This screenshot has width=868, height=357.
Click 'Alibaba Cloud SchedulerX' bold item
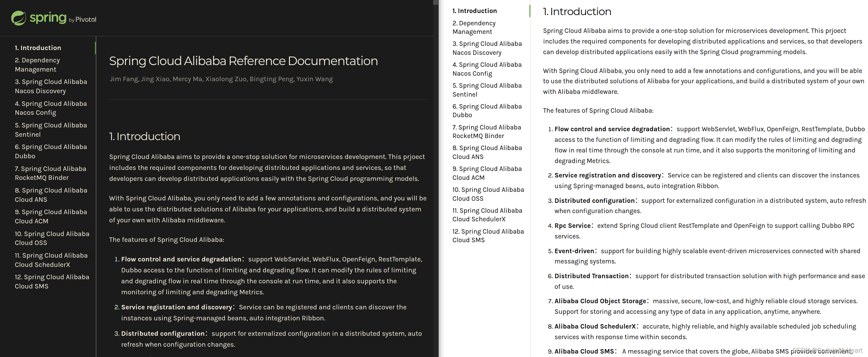click(595, 327)
